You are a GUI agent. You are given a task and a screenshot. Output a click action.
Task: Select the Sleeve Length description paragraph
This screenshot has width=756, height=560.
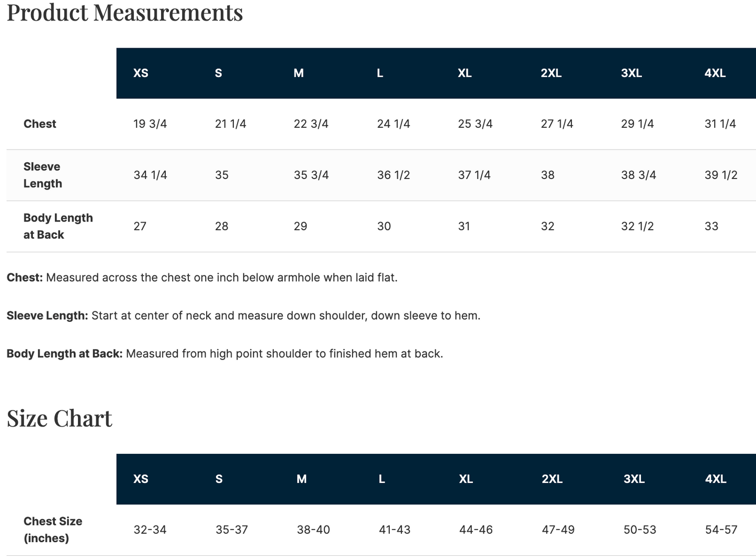coord(243,316)
